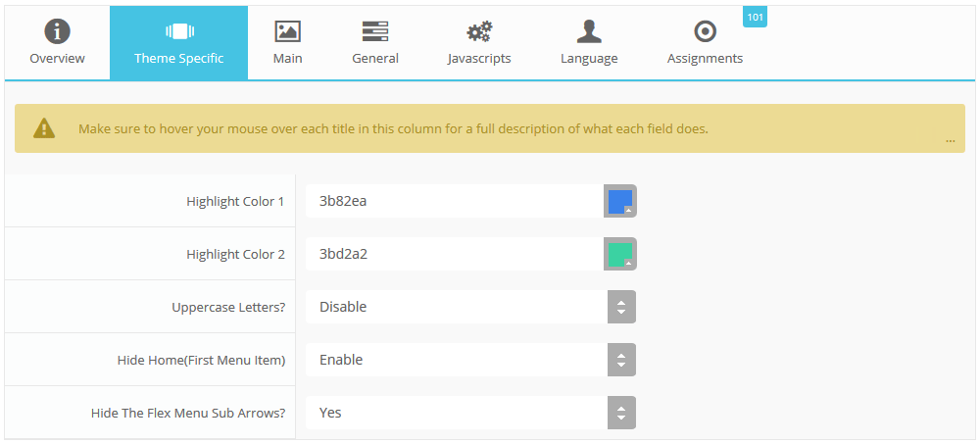Open Hide The Flex Menu Sub Arrows dropdown
980x444 pixels.
470,413
